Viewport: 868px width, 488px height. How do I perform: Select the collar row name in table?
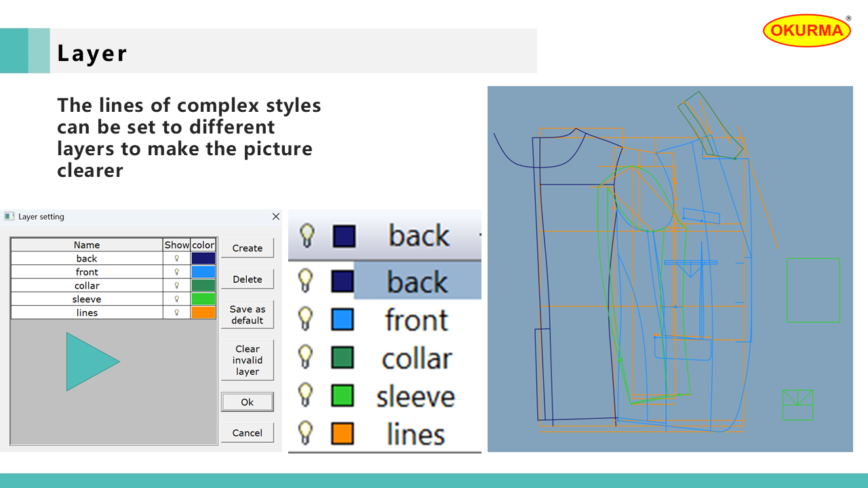tap(87, 285)
